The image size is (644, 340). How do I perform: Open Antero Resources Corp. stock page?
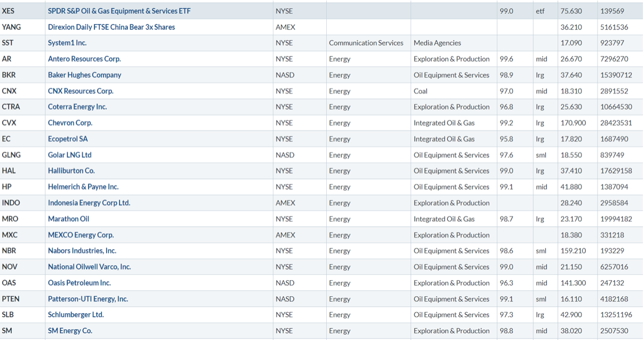pos(84,59)
